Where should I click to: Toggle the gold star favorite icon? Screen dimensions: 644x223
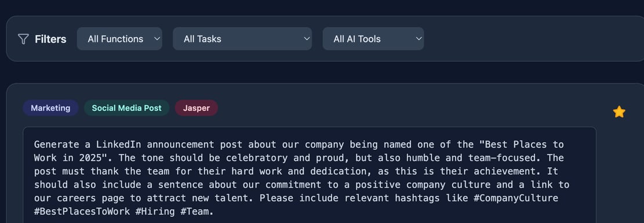619,112
